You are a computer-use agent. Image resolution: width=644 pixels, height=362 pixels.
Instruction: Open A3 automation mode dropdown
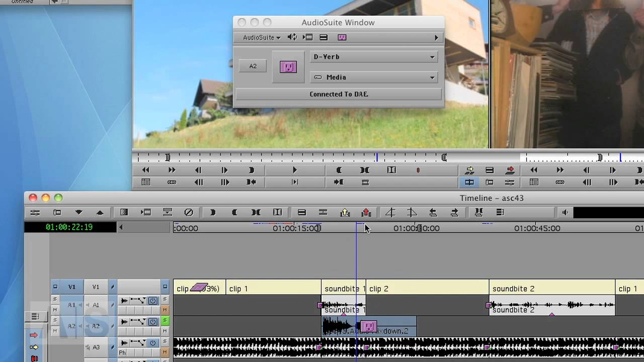pyautogui.click(x=138, y=343)
